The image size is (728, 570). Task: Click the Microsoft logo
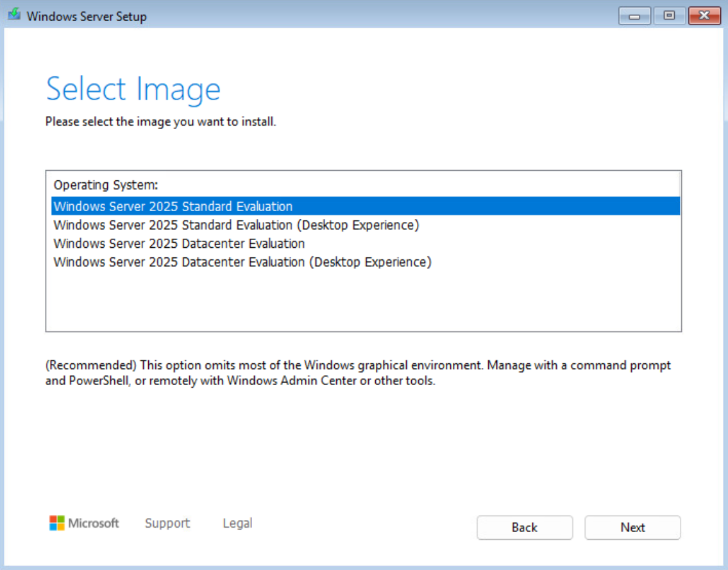[84, 523]
